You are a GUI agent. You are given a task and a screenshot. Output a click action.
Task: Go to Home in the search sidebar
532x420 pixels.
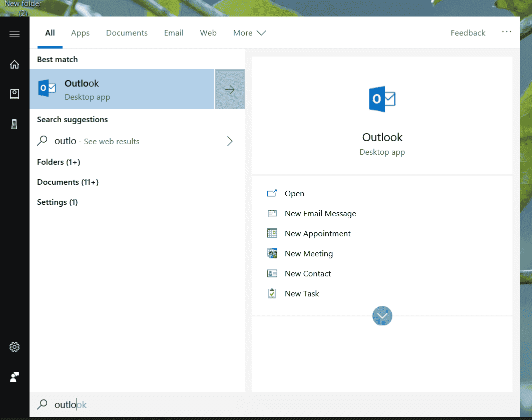pos(14,64)
